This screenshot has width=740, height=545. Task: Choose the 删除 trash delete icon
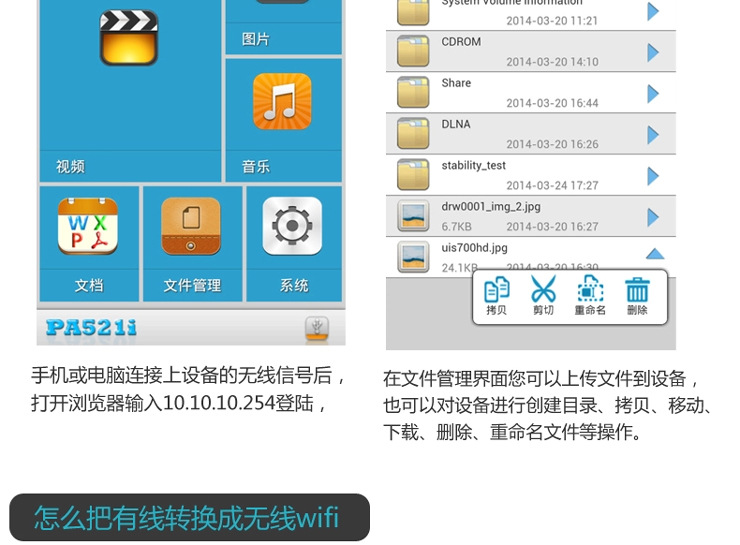coord(637,296)
